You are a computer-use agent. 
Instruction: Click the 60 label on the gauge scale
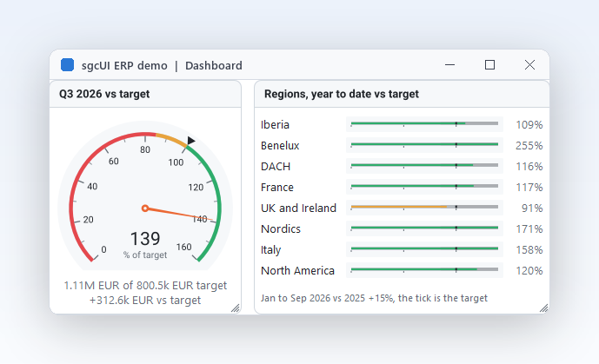click(114, 162)
